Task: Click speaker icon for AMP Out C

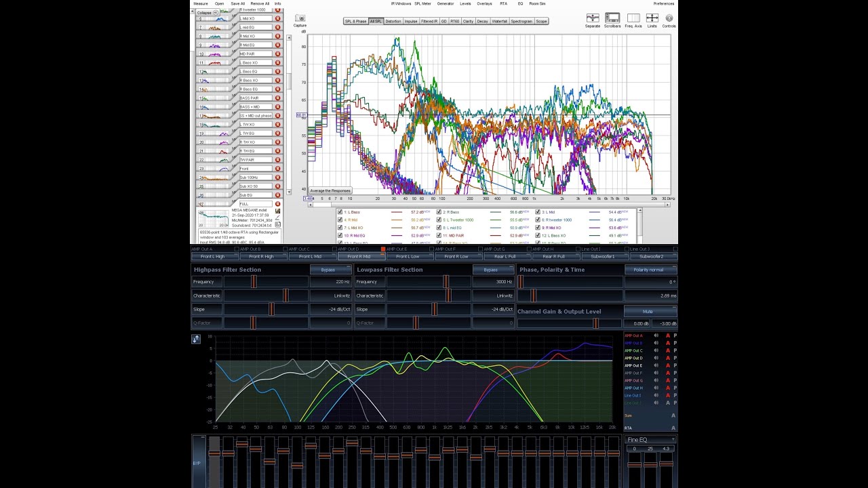Action: 656,350
